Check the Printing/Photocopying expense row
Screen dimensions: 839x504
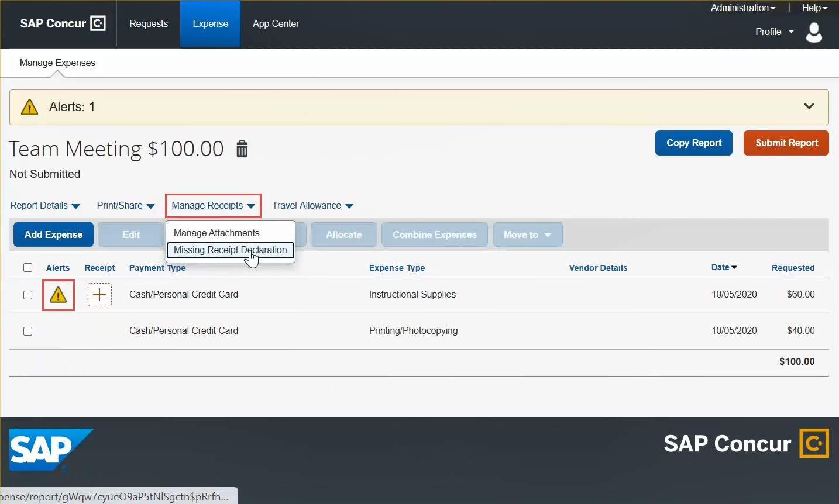(27, 331)
